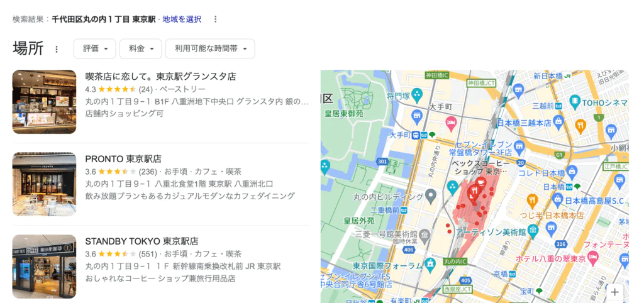
Task: Click the 西銀座JCT junction label
Action: click(458, 289)
